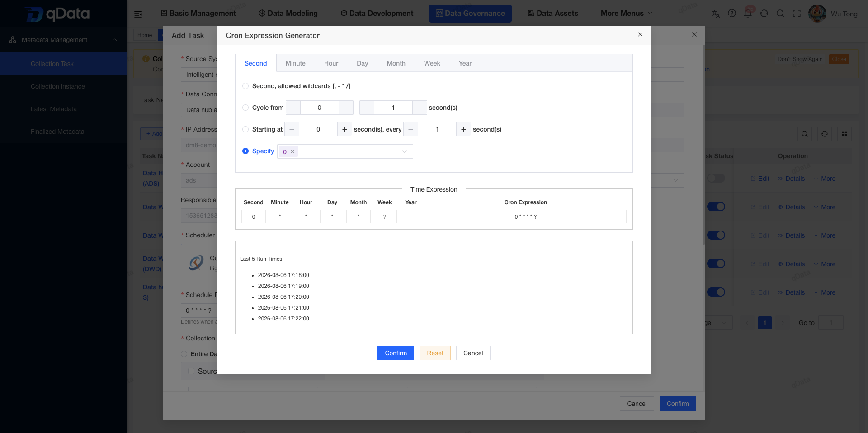Open the Data Assets menu
868x433 pixels.
(x=553, y=14)
